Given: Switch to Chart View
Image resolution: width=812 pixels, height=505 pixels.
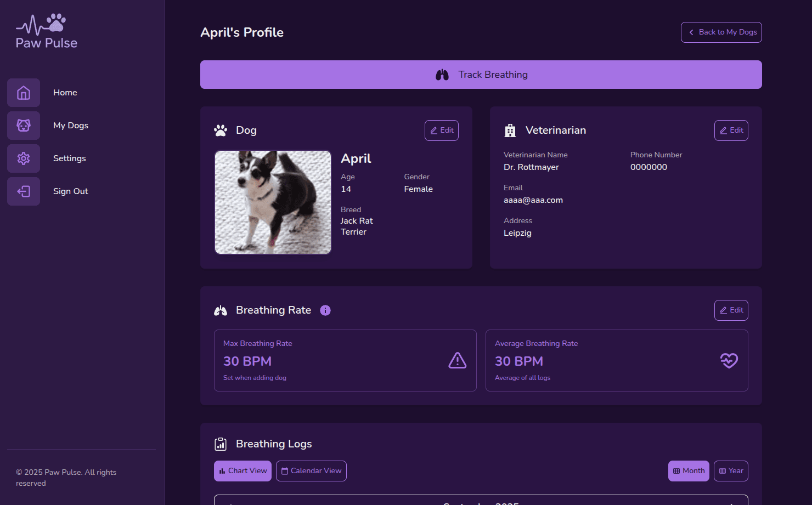Looking at the screenshot, I should pyautogui.click(x=243, y=471).
